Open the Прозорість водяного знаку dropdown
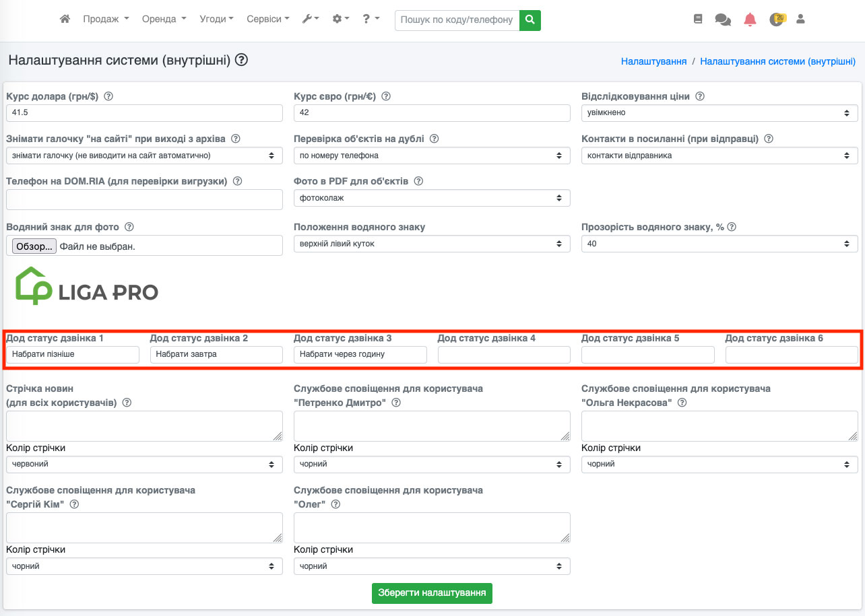Image resolution: width=865 pixels, height=616 pixels. (x=719, y=244)
